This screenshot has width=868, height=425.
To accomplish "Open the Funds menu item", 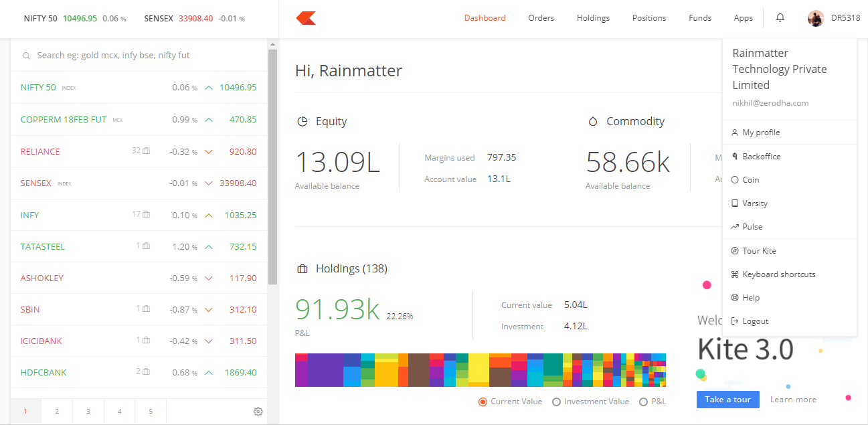I will tap(700, 18).
